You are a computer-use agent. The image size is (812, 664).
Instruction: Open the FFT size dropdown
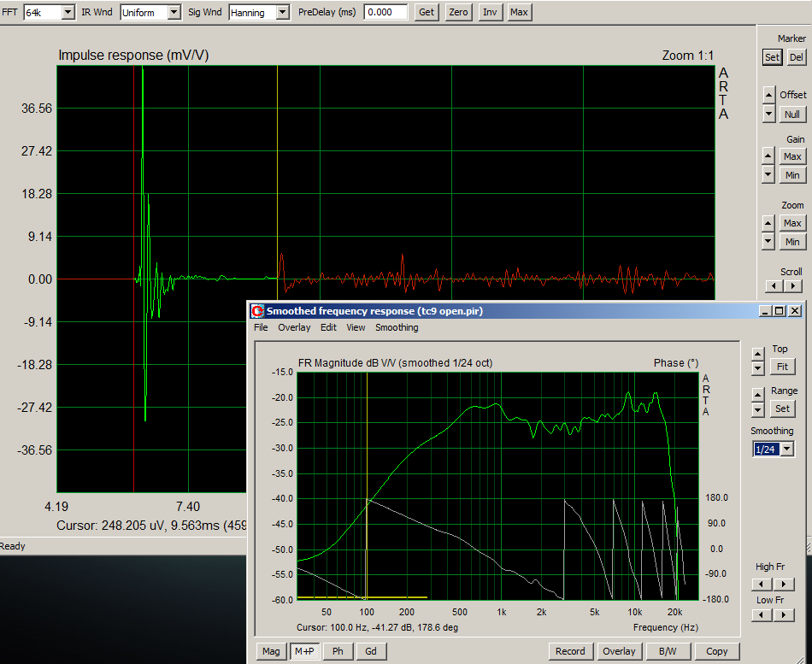pos(68,13)
